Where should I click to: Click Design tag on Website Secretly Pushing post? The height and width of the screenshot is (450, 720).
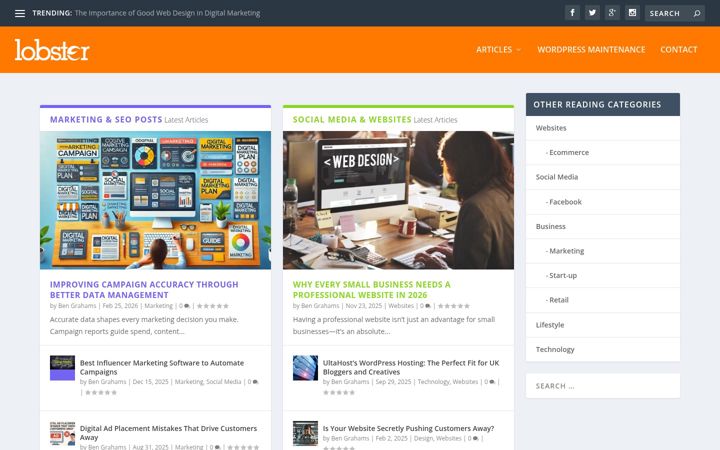tap(423, 439)
